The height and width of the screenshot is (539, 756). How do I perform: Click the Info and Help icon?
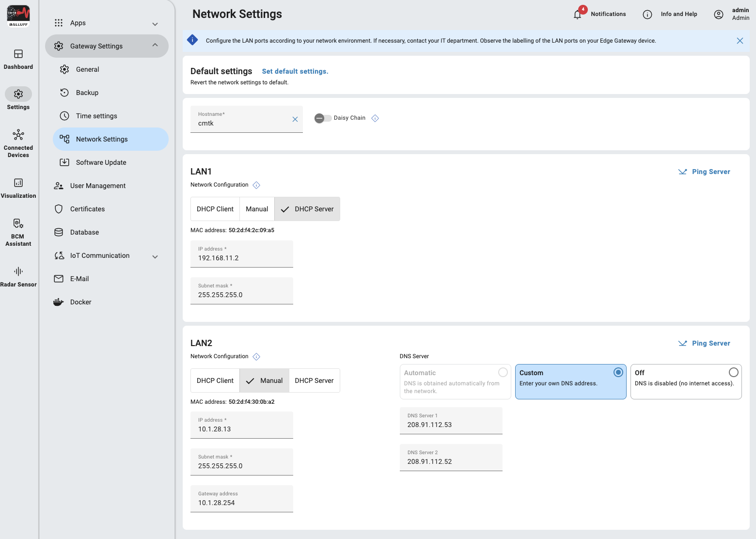tap(647, 15)
